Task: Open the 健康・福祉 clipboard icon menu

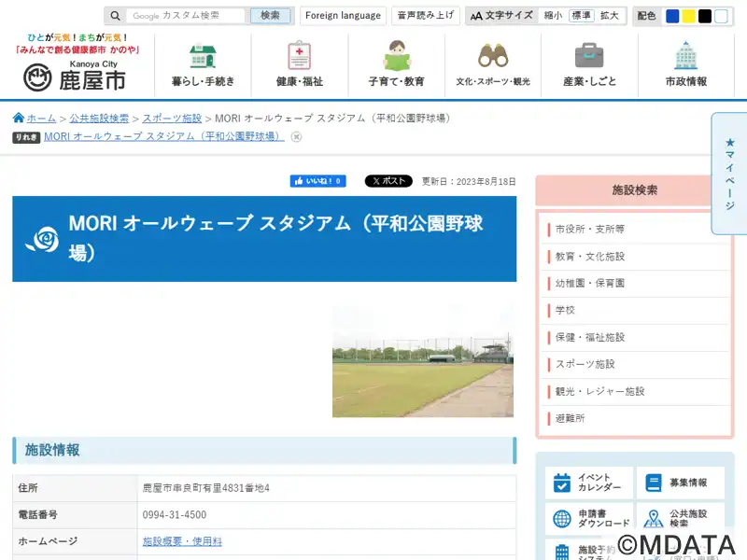Action: [x=300, y=56]
